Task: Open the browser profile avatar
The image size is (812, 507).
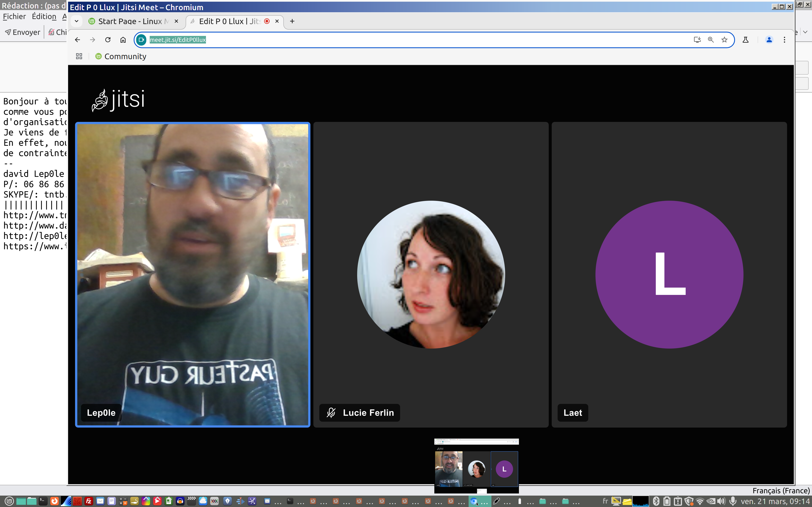Action: [769, 40]
